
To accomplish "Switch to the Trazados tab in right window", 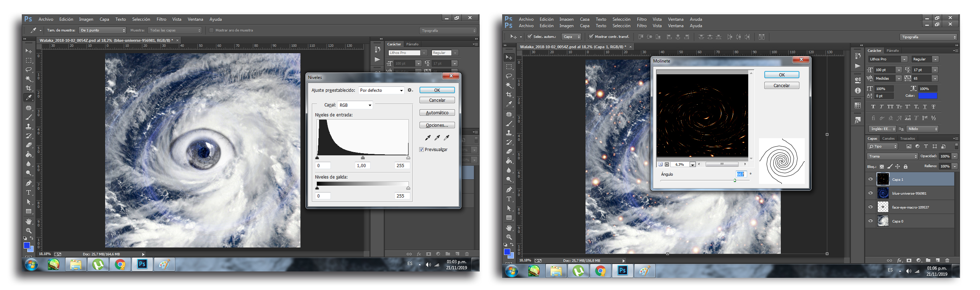I will click(x=907, y=138).
